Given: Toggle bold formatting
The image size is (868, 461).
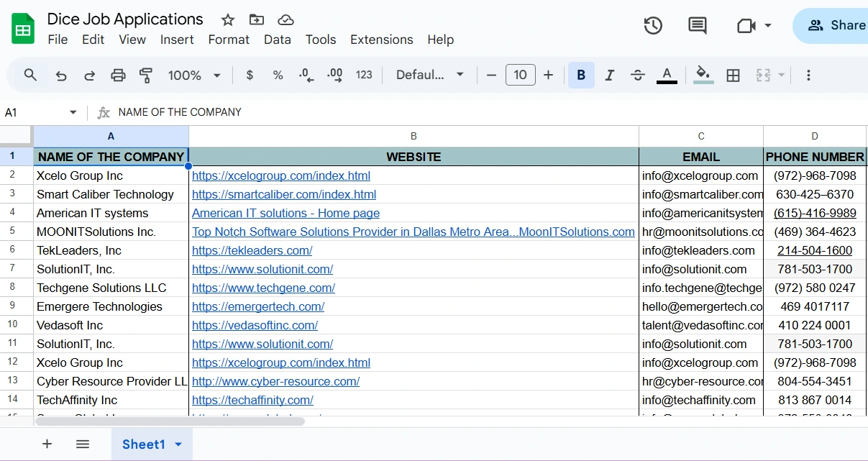Looking at the screenshot, I should (581, 75).
